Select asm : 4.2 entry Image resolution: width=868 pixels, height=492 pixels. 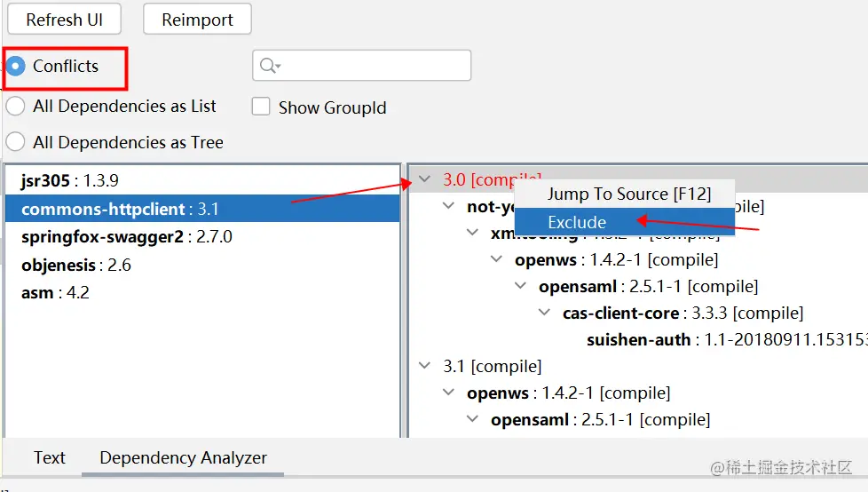(202, 292)
